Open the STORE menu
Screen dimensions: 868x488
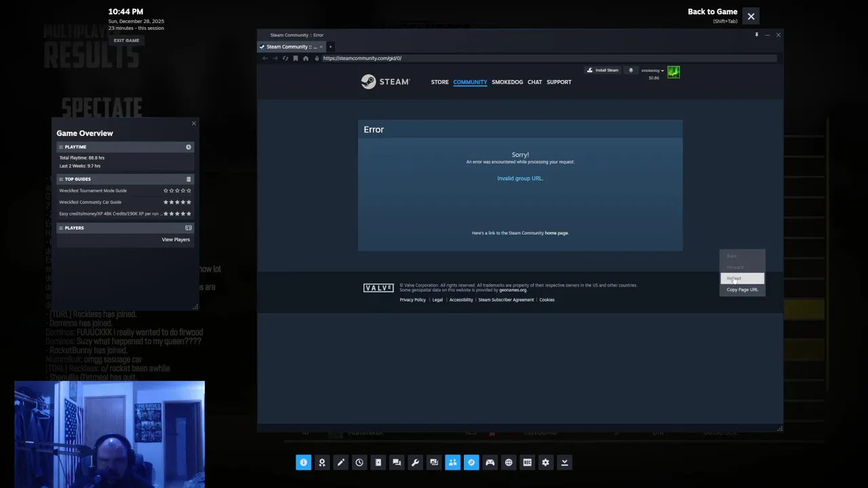click(x=439, y=82)
